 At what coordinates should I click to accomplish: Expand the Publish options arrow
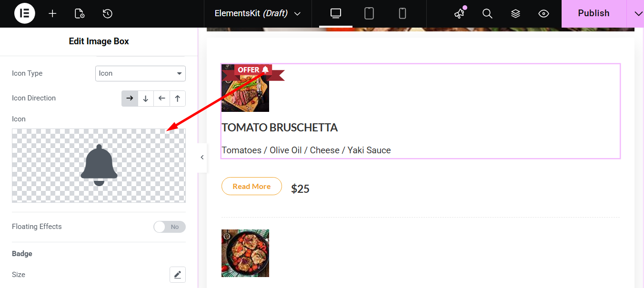639,13
